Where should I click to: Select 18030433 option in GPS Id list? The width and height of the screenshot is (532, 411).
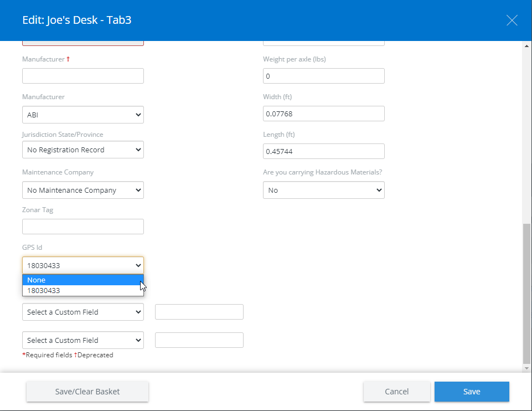(x=83, y=290)
